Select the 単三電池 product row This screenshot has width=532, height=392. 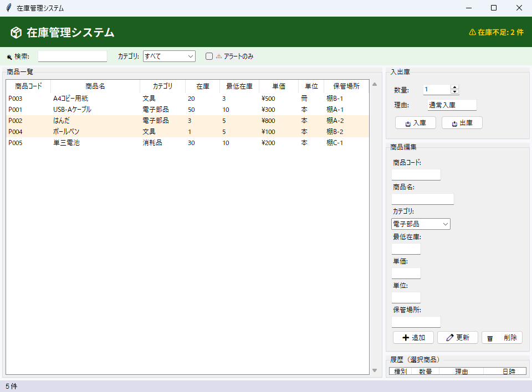pyautogui.click(x=187, y=143)
